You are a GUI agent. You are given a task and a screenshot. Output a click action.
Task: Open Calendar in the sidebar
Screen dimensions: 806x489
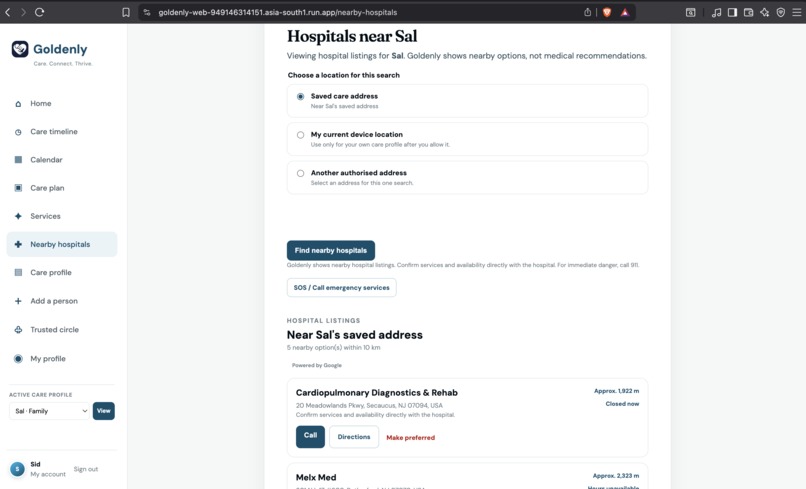62,160
